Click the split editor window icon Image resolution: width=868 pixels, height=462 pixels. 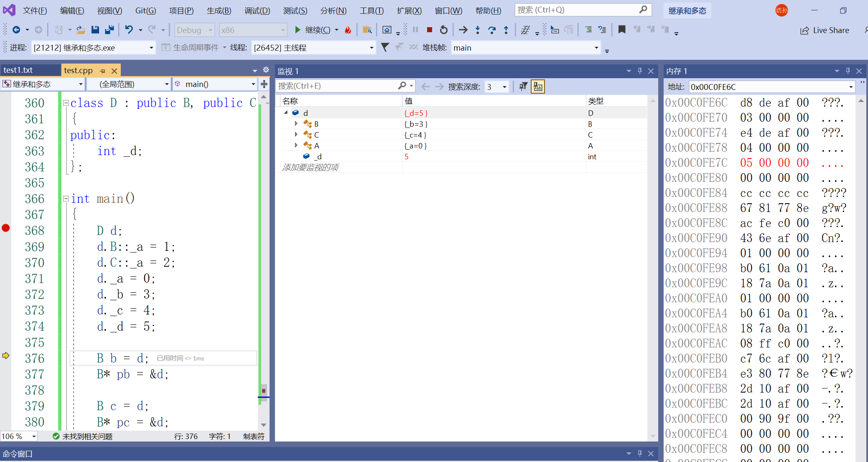[264, 84]
